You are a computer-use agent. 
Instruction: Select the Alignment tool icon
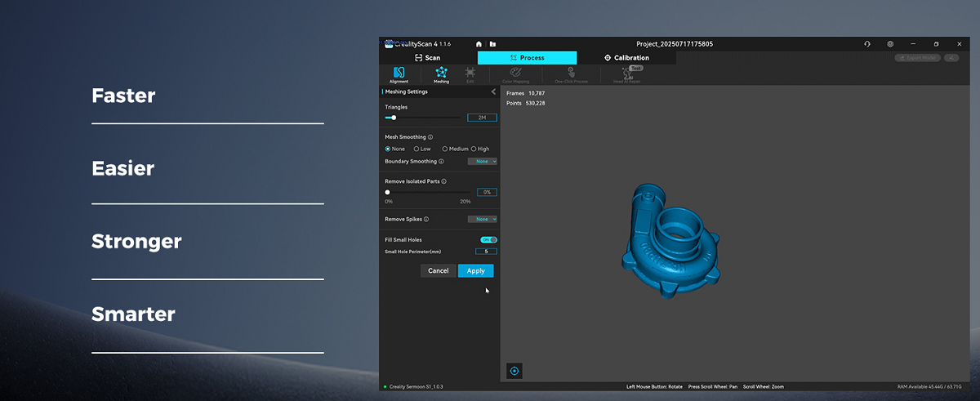pyautogui.click(x=399, y=73)
